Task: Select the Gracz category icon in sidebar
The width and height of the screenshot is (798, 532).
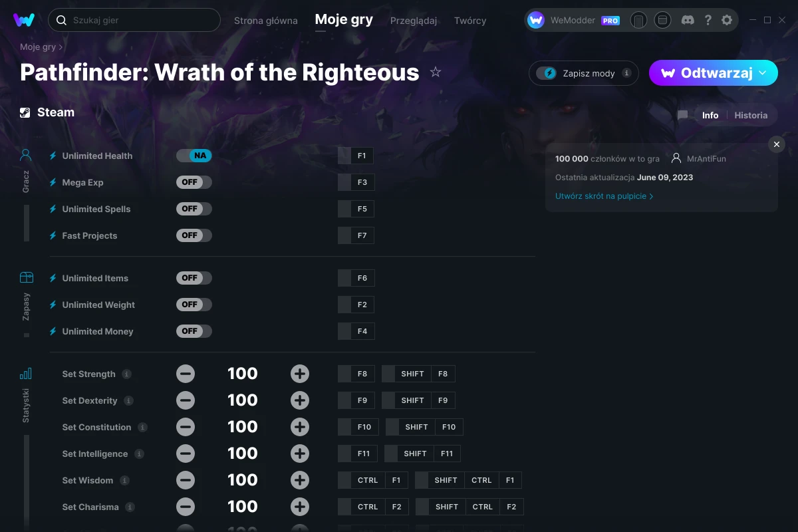Action: point(26,156)
